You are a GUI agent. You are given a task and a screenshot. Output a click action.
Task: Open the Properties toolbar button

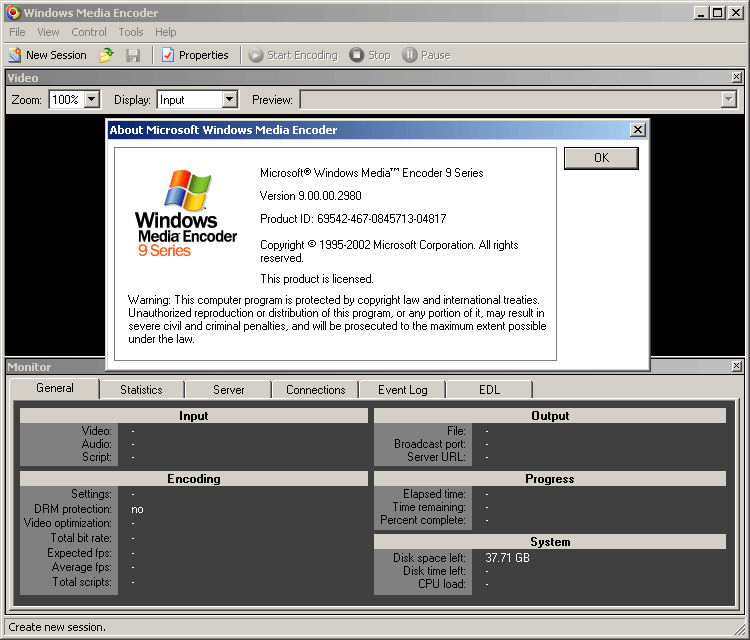(x=195, y=55)
